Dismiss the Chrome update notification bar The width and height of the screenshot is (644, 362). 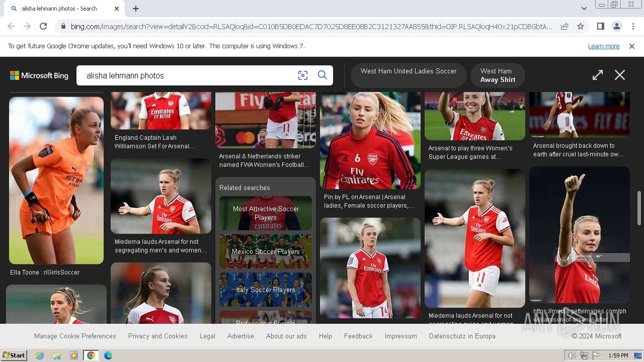(632, 46)
